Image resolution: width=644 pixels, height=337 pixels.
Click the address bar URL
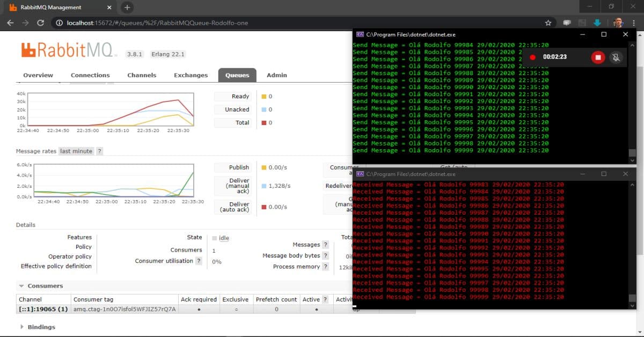157,23
